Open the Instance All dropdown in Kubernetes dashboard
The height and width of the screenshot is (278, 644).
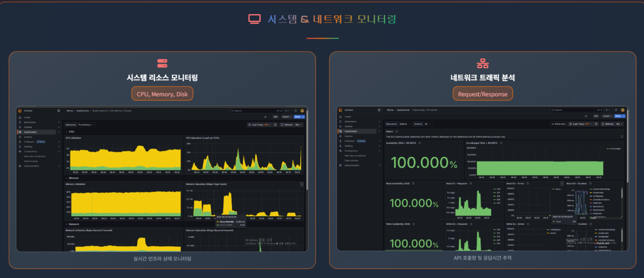428,124
